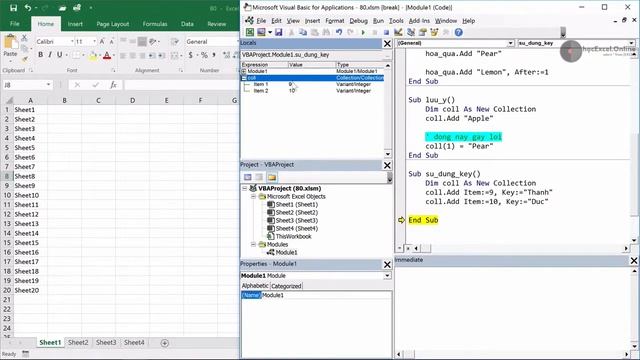The width and height of the screenshot is (640, 360).
Task: Click the View Microsoft Excel icon in VBA toolbar
Action: coord(250,32)
